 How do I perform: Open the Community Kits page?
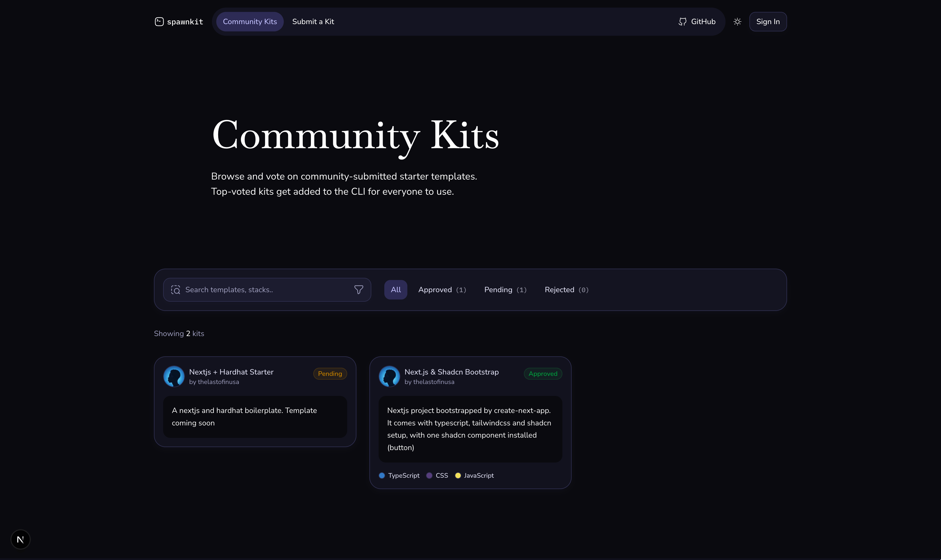[x=250, y=21]
